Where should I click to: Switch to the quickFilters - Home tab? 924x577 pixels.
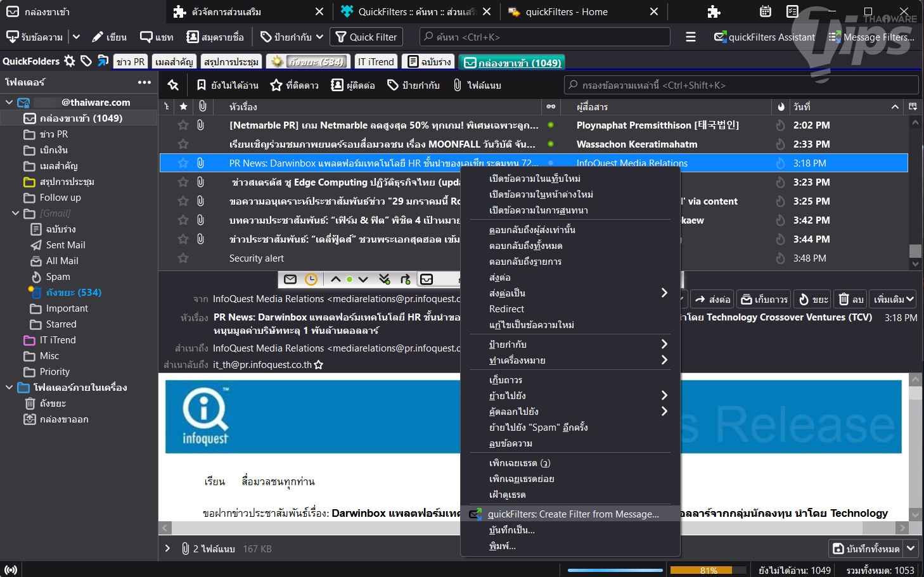[x=566, y=12]
